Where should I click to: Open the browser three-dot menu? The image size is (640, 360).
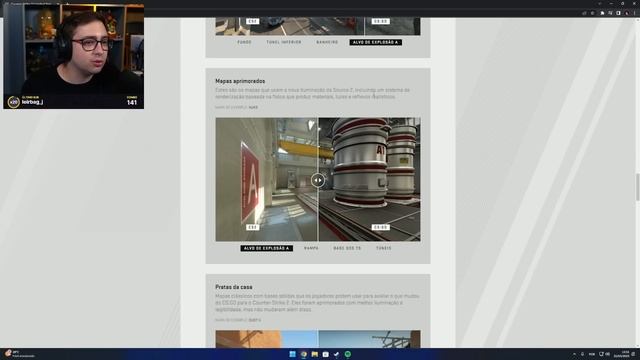click(x=635, y=13)
